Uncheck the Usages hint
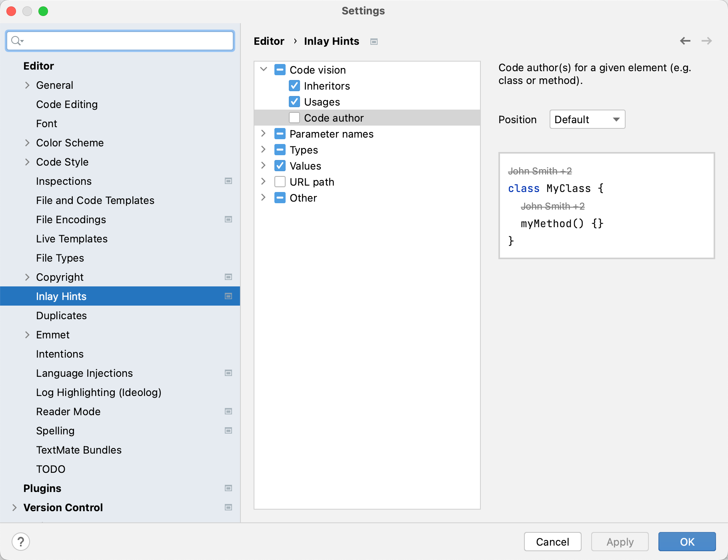This screenshot has width=728, height=560. (x=294, y=102)
